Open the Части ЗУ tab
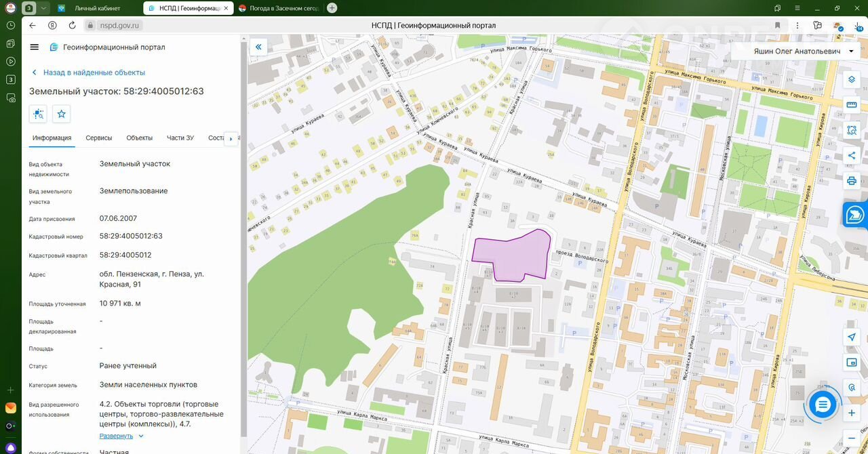Viewport: 868px width, 454px height. pos(180,138)
